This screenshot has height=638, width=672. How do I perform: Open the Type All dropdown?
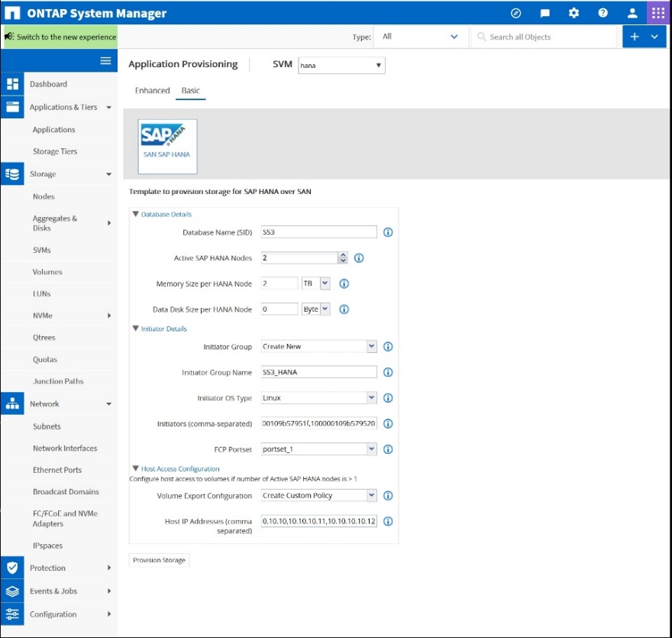coord(421,37)
